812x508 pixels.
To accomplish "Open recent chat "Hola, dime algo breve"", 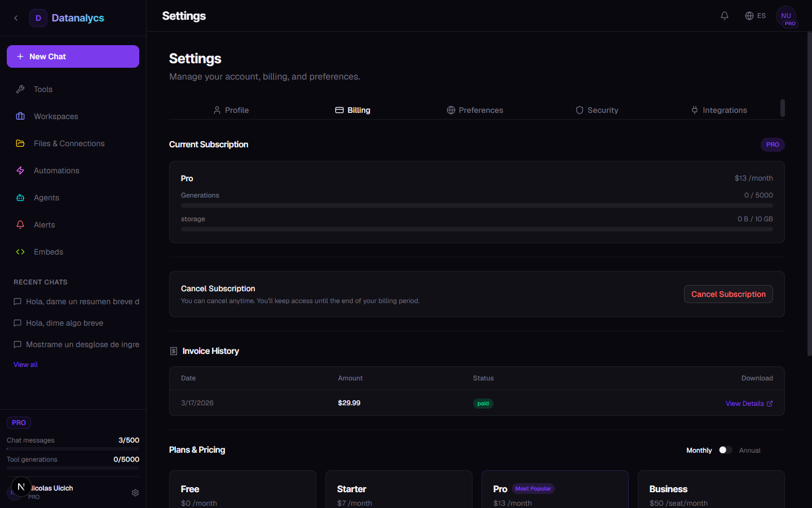I will [64, 323].
